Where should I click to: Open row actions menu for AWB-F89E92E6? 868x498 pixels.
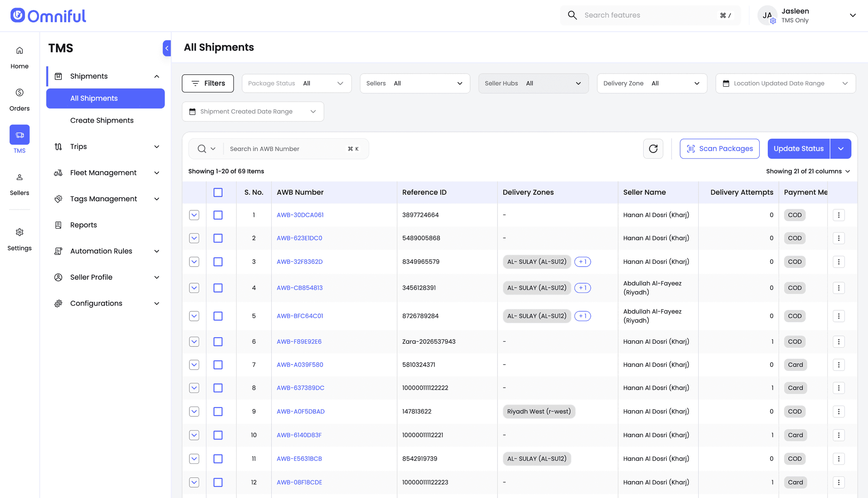click(839, 341)
